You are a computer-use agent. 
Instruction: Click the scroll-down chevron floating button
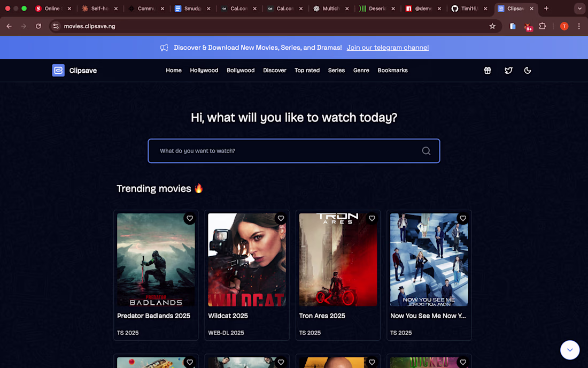point(570,350)
